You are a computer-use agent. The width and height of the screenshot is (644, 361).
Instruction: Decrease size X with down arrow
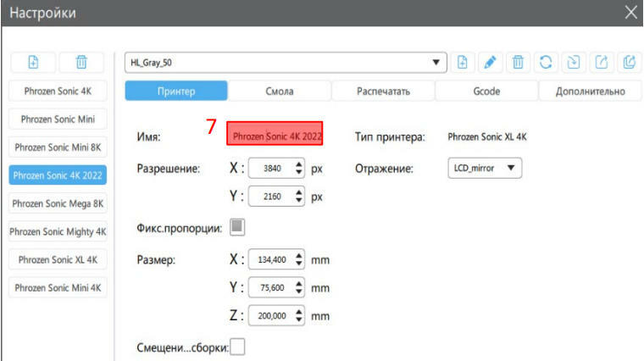pyautogui.click(x=299, y=264)
